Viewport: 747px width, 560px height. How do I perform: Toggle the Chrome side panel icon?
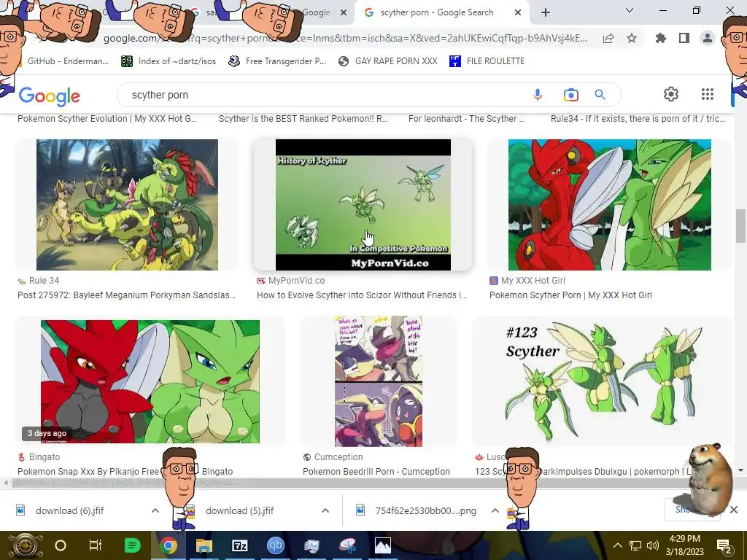(684, 38)
